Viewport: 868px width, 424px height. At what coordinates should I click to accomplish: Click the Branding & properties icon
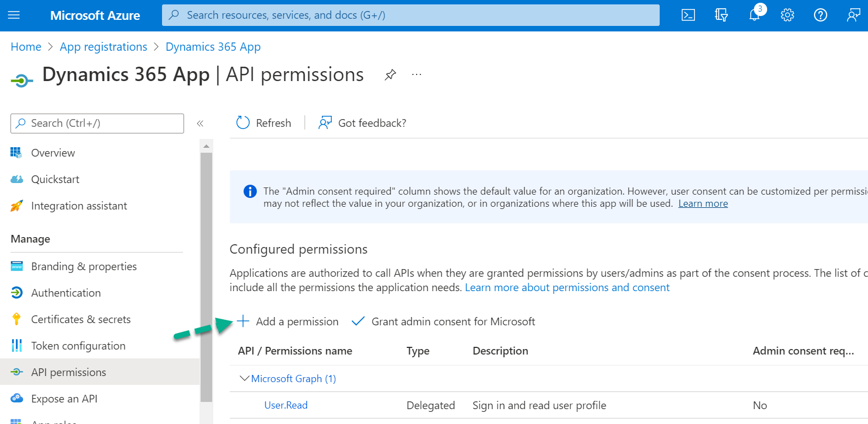17,266
